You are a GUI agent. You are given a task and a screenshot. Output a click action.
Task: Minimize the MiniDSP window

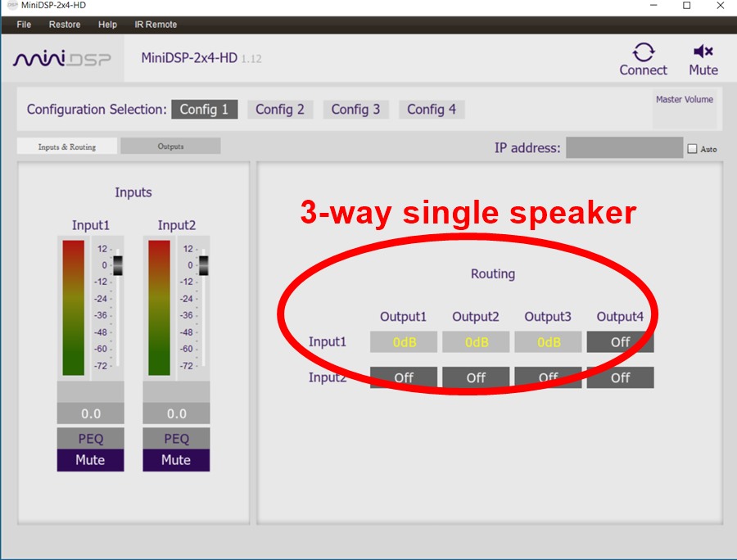[653, 5]
